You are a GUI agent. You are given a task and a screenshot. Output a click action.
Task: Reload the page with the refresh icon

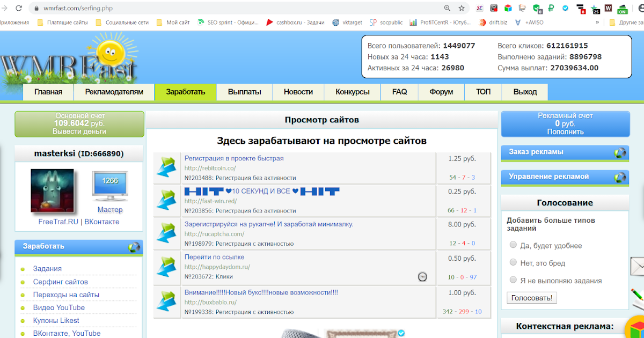tap(19, 8)
